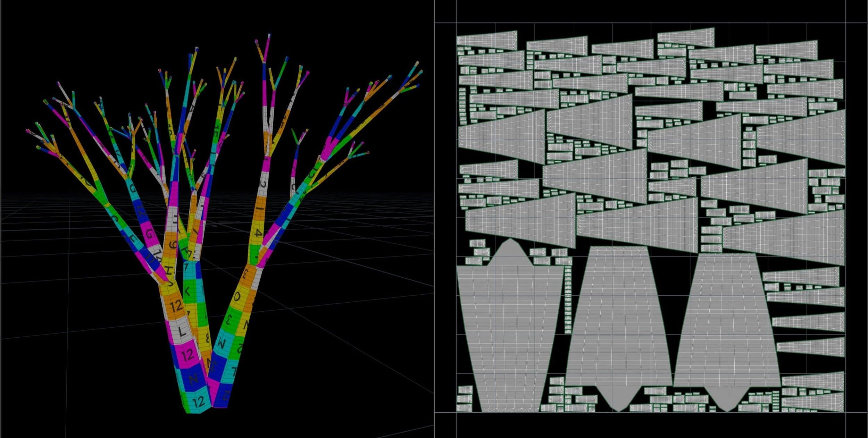Image resolution: width=868 pixels, height=438 pixels.
Task: Click the divider between 3D and UV viewports
Action: point(434,219)
